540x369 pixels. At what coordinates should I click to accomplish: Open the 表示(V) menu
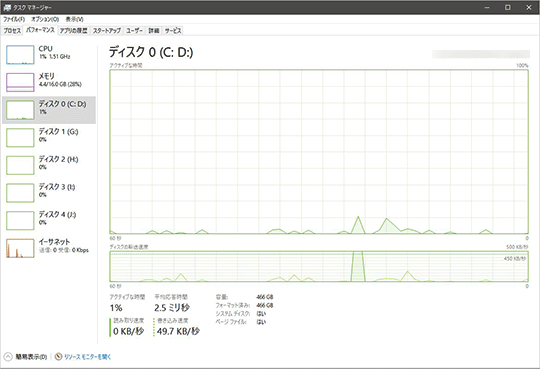pyautogui.click(x=74, y=19)
